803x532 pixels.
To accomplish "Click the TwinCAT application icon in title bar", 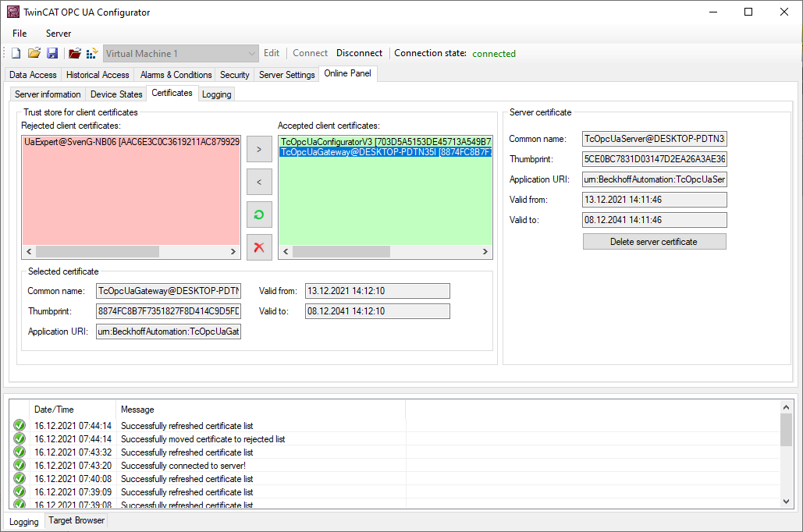I will coord(12,12).
